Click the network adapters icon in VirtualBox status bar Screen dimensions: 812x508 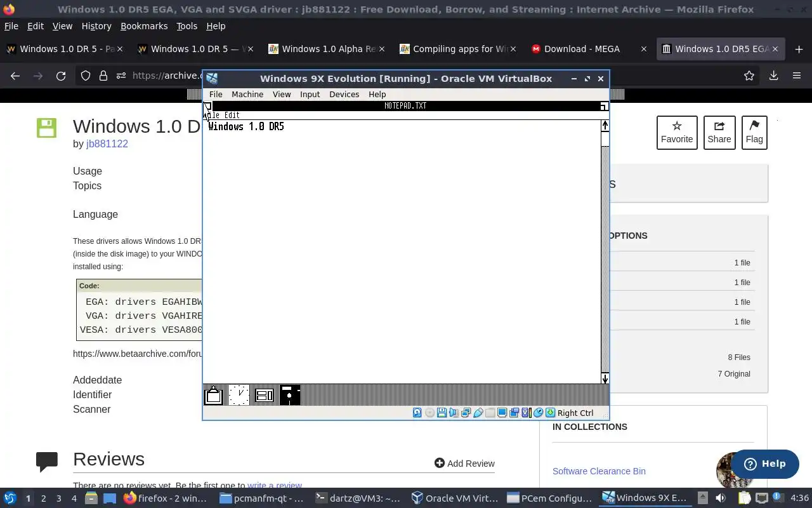pyautogui.click(x=466, y=413)
